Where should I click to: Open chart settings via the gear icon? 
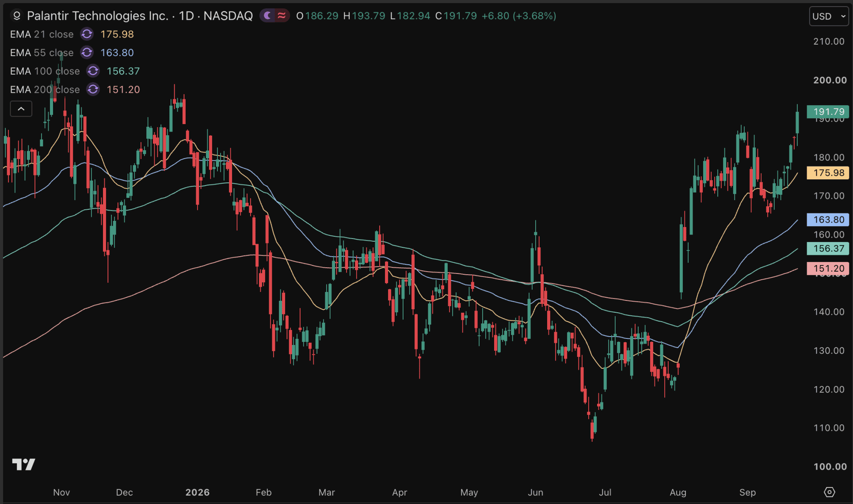pos(829,492)
